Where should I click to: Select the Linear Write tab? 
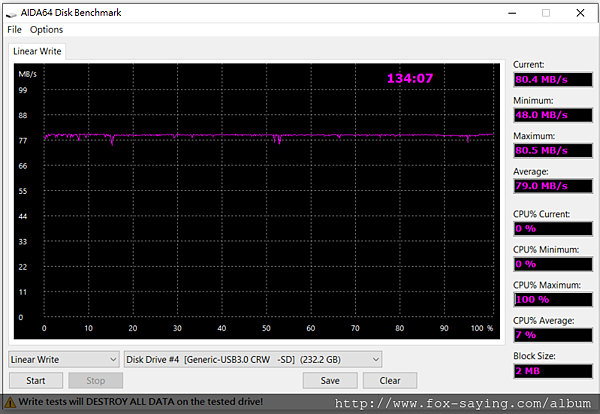37,51
